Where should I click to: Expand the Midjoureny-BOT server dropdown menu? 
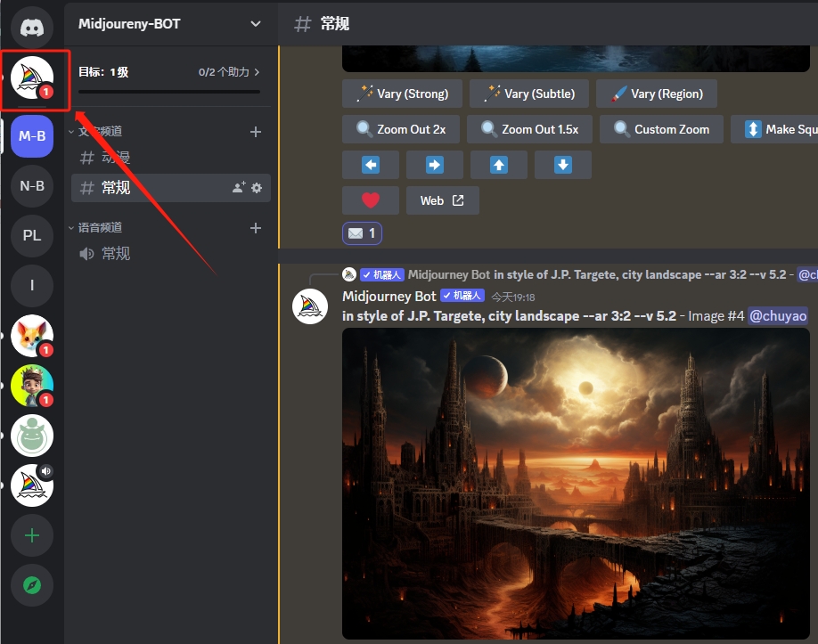(x=256, y=24)
